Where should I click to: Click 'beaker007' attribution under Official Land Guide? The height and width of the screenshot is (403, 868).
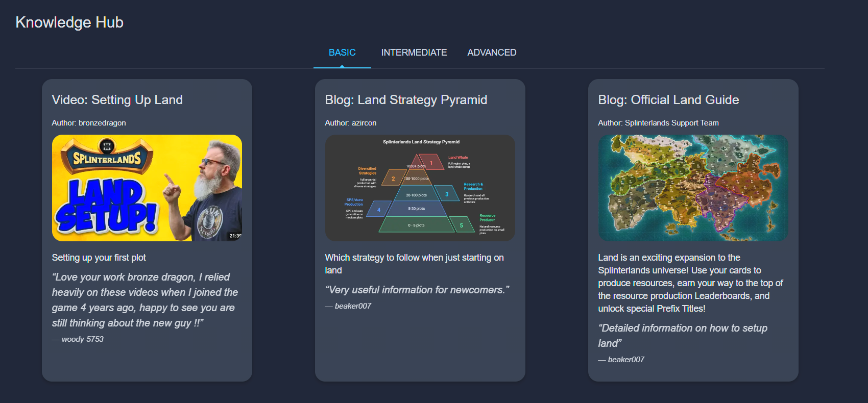pos(621,360)
